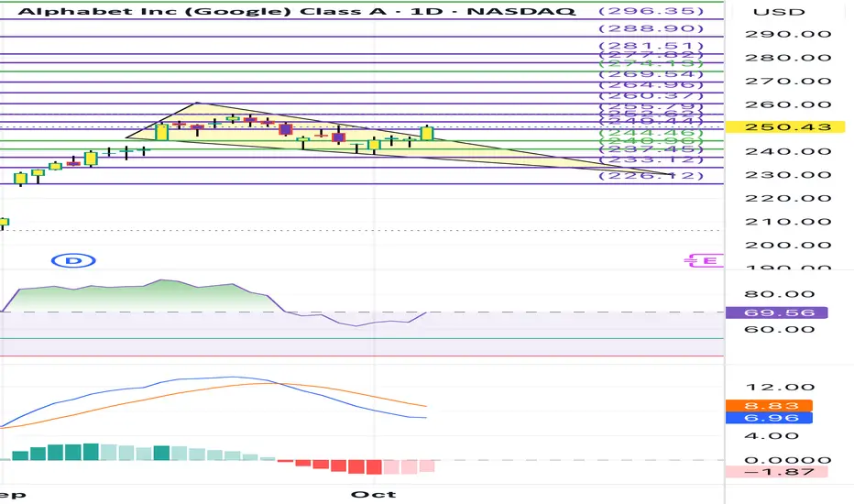Select the 240.00 price axis value
This screenshot has height=504, width=854.
click(x=788, y=151)
